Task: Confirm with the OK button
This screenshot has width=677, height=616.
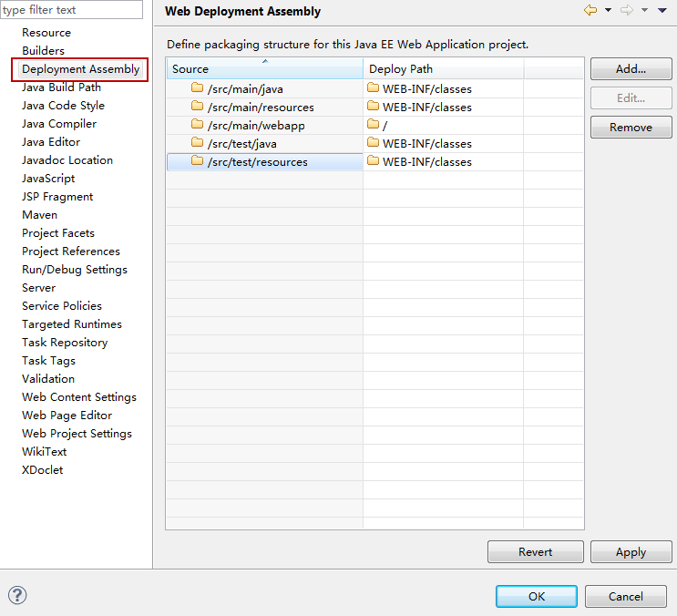Action: 537,596
